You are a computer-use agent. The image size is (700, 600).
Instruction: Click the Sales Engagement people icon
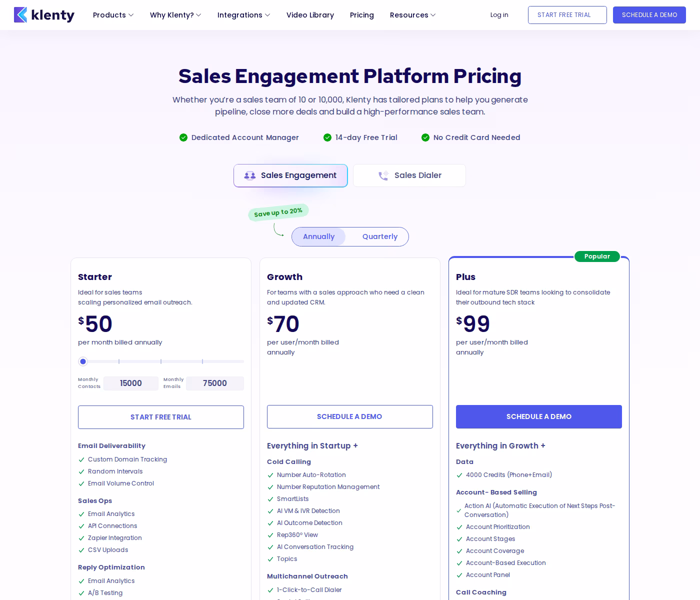(250, 175)
